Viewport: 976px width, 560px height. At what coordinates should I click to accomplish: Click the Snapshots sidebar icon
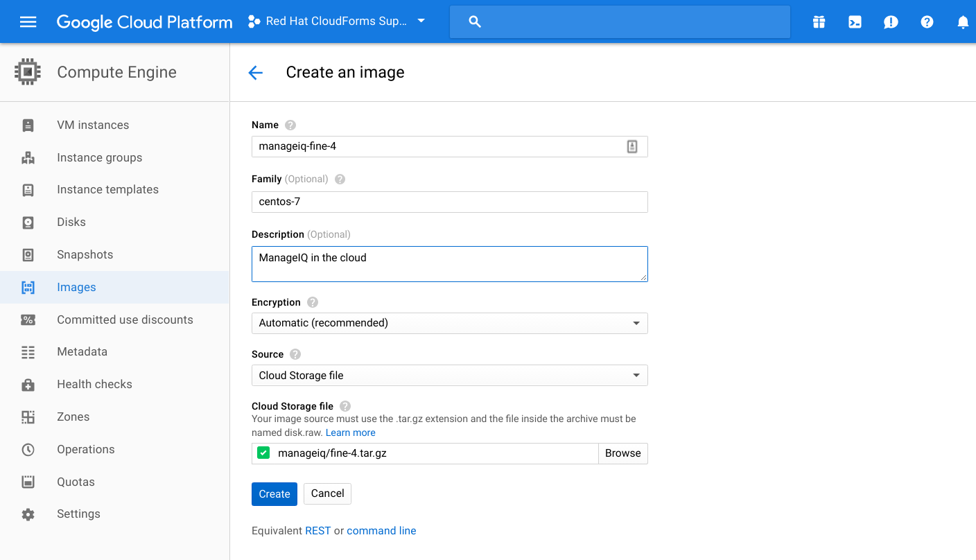(x=28, y=255)
